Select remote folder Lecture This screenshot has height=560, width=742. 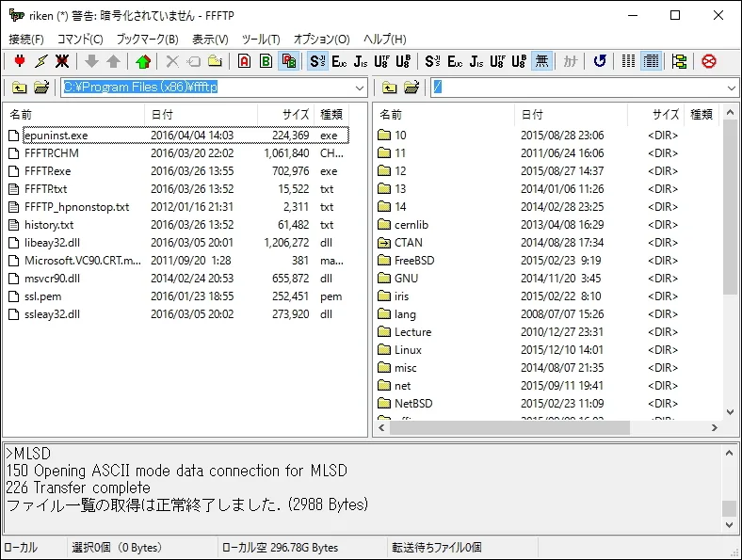coord(412,332)
